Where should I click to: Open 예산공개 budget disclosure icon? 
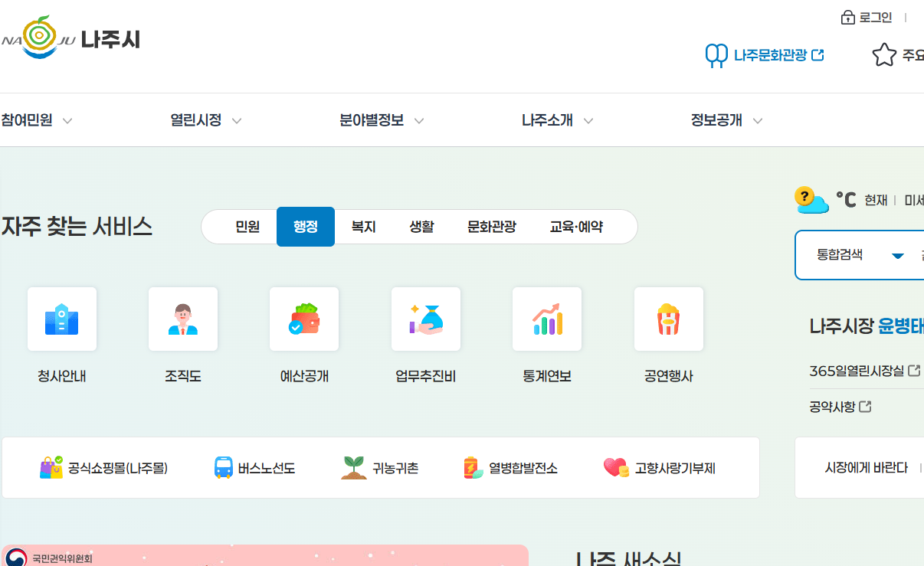click(304, 319)
